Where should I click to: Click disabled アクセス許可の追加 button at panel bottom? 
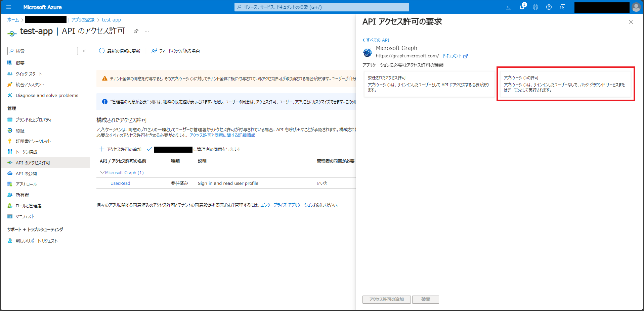tap(386, 299)
